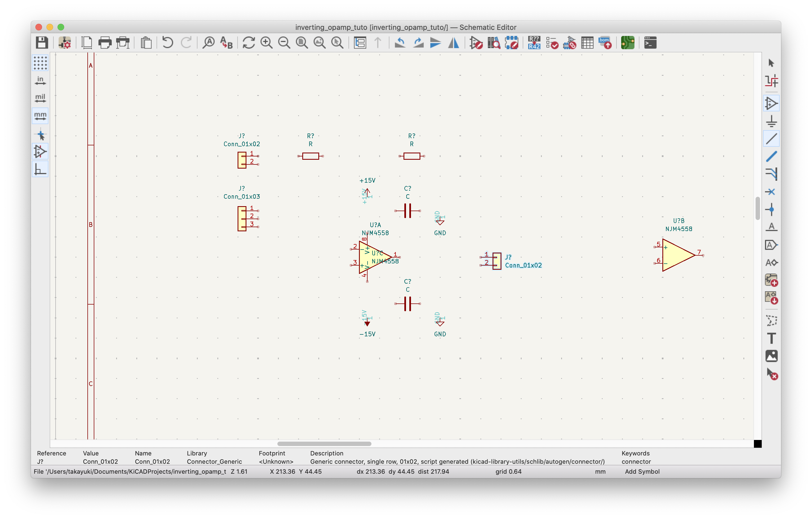Select wire-to-bus entry tool
The image size is (812, 519).
click(x=771, y=174)
